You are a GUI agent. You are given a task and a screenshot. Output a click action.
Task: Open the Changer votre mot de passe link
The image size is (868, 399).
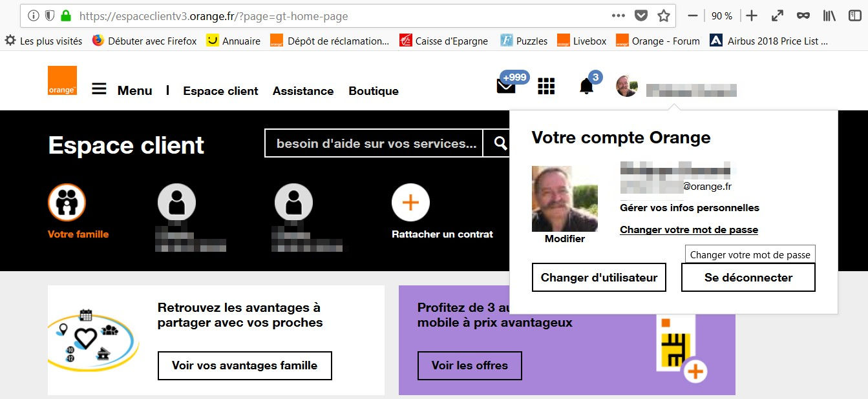[688, 230]
